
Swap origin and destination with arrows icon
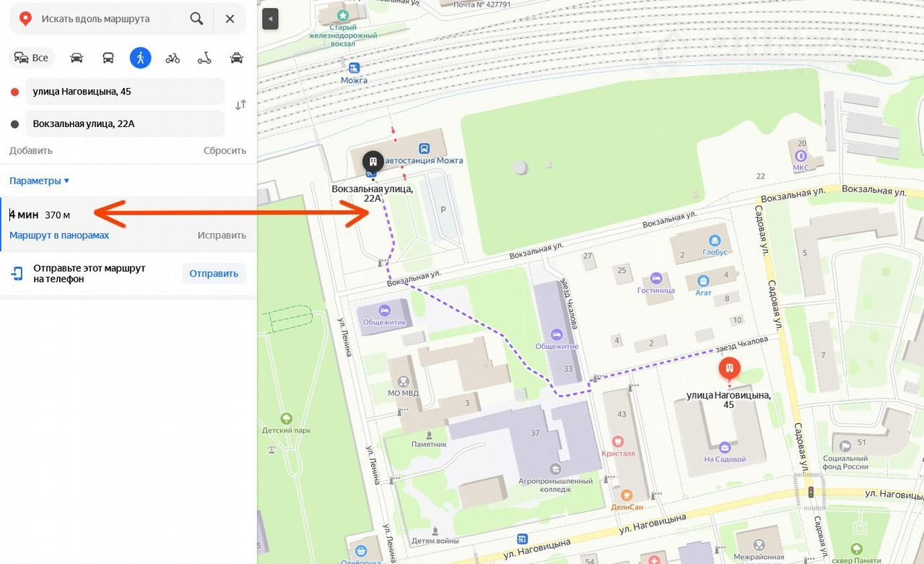tap(241, 105)
